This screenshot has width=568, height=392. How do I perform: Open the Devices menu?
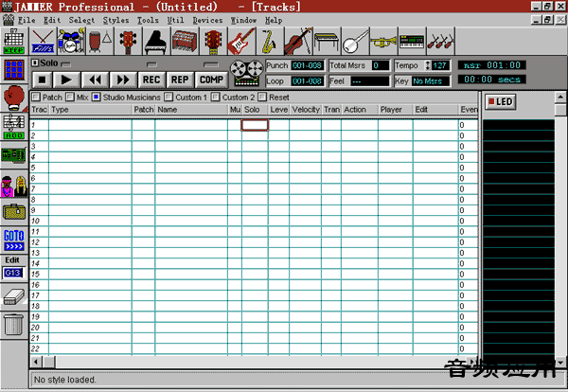click(208, 20)
